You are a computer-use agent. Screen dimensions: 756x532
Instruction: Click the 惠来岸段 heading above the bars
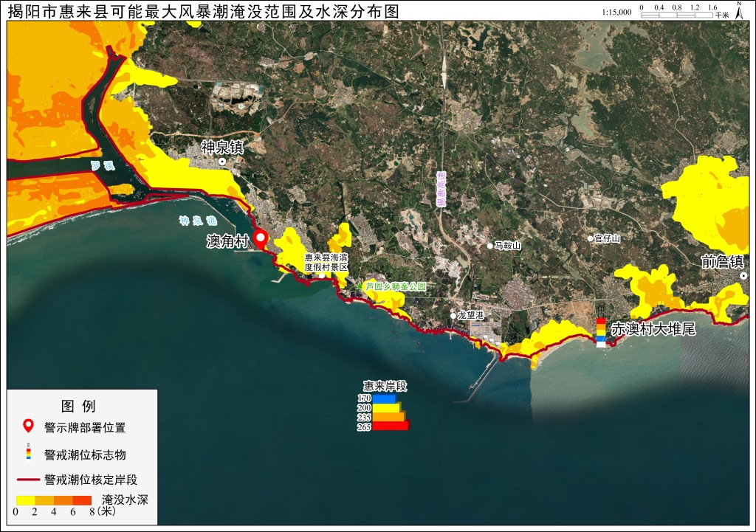click(385, 386)
